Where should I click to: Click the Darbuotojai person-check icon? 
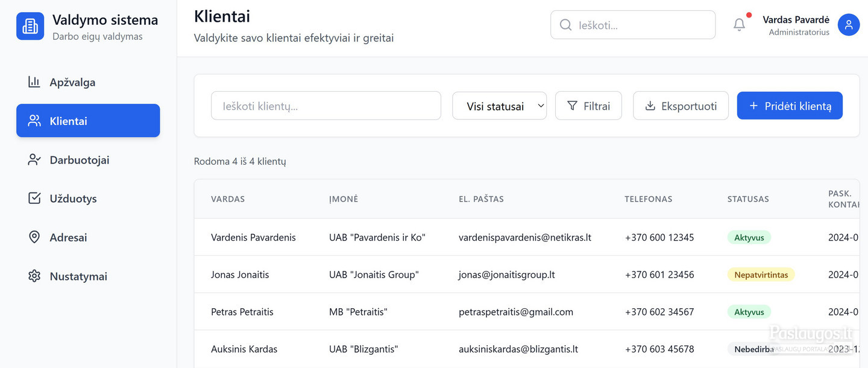click(34, 160)
